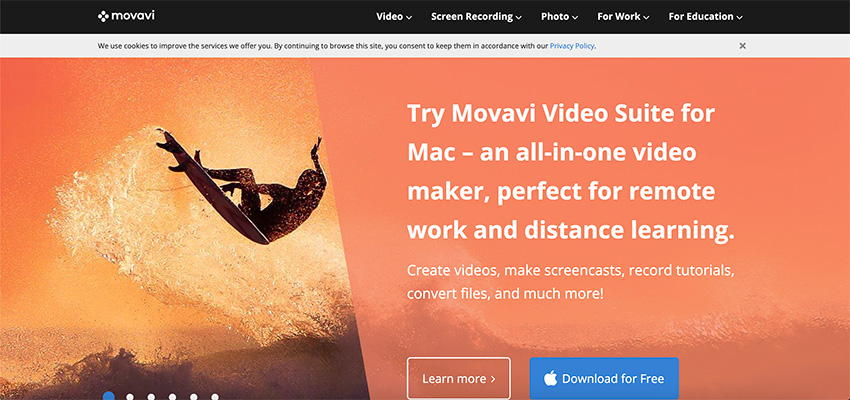The width and height of the screenshot is (850, 400).
Task: Select the fourth carousel slide dot
Action: click(172, 397)
